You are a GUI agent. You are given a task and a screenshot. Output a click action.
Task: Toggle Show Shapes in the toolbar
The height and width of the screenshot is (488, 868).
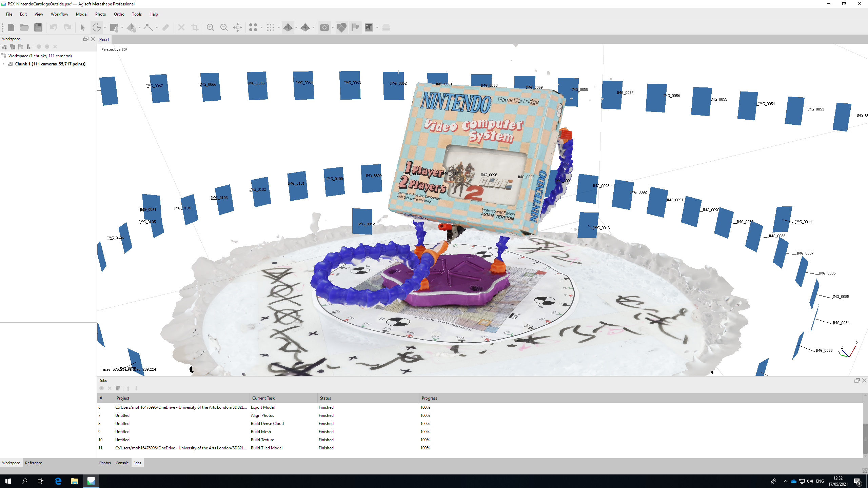tap(341, 27)
